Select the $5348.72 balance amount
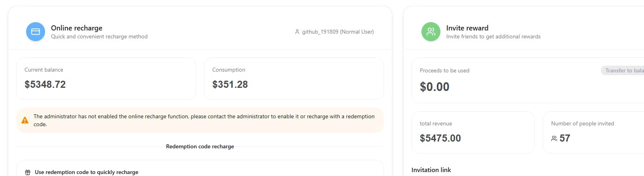Screen dimensions: 644x176 click(45, 84)
